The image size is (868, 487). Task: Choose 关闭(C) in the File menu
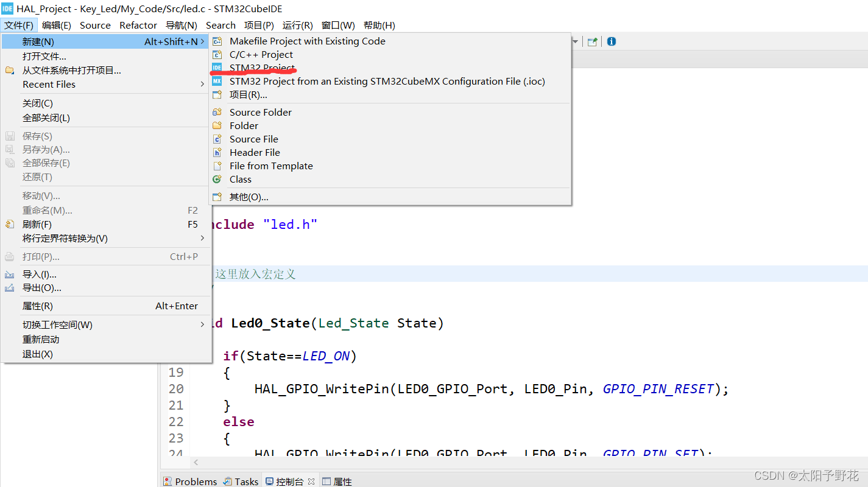coord(106,103)
